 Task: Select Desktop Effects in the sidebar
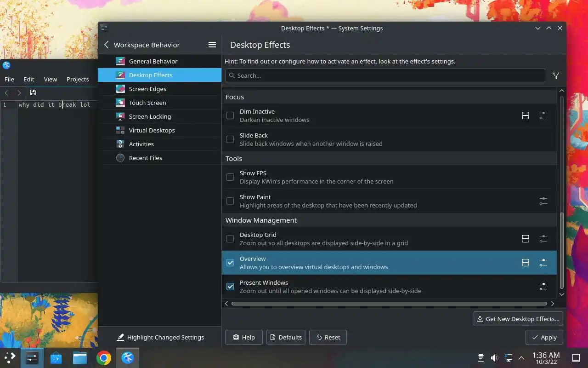click(x=159, y=75)
